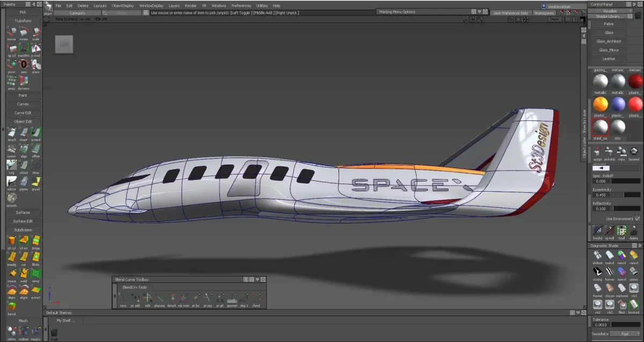Open the Leather shader category

coord(609,59)
